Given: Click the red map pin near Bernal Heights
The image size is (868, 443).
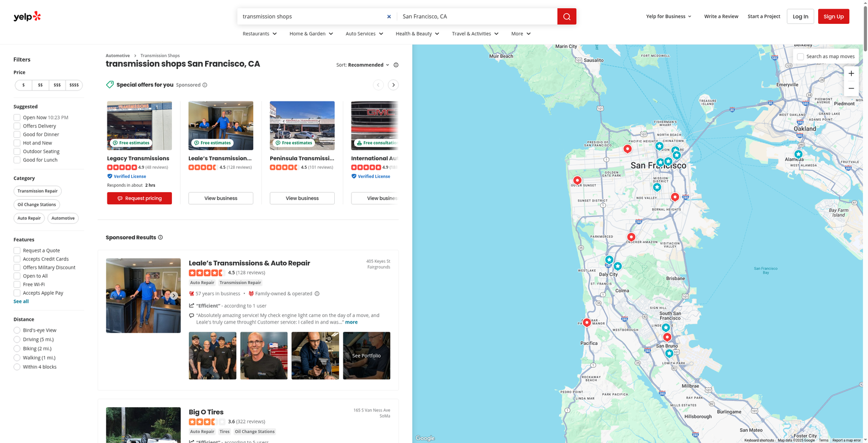Looking at the screenshot, I should (675, 197).
